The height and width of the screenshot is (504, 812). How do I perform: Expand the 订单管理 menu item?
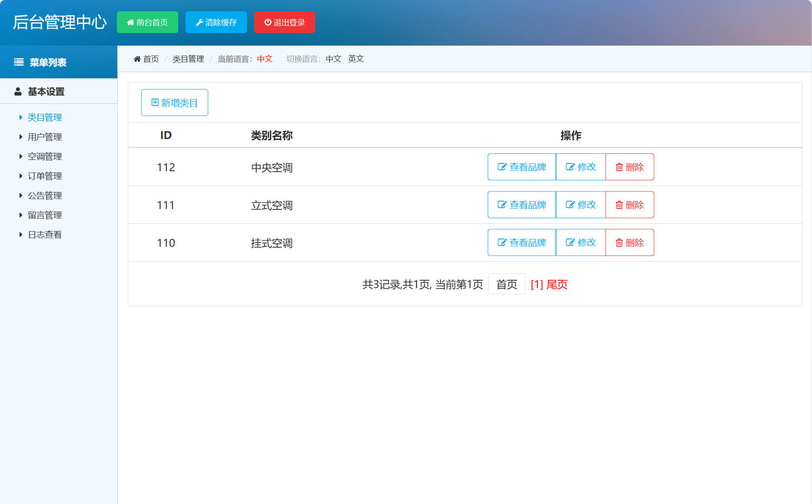[x=44, y=176]
